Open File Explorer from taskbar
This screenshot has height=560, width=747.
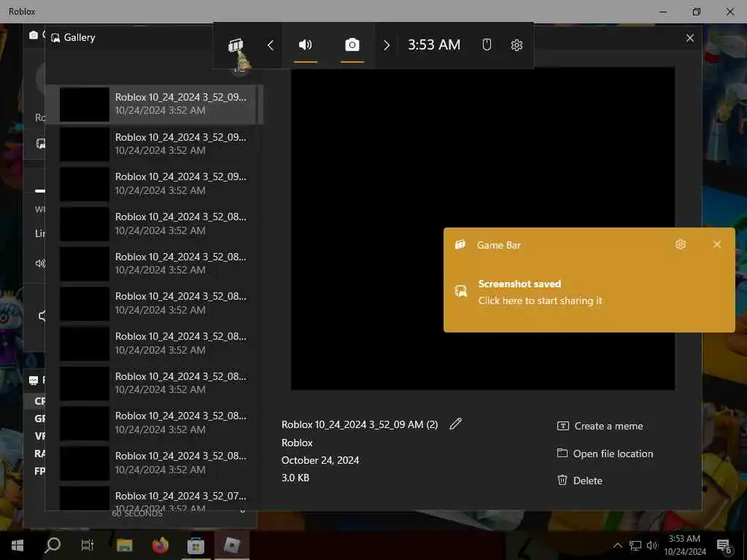pos(124,545)
